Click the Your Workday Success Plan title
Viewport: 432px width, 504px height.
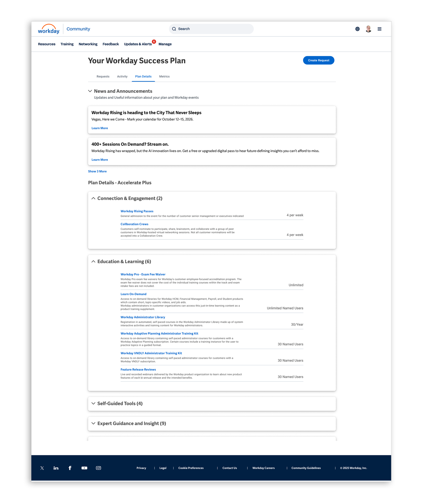(x=137, y=61)
